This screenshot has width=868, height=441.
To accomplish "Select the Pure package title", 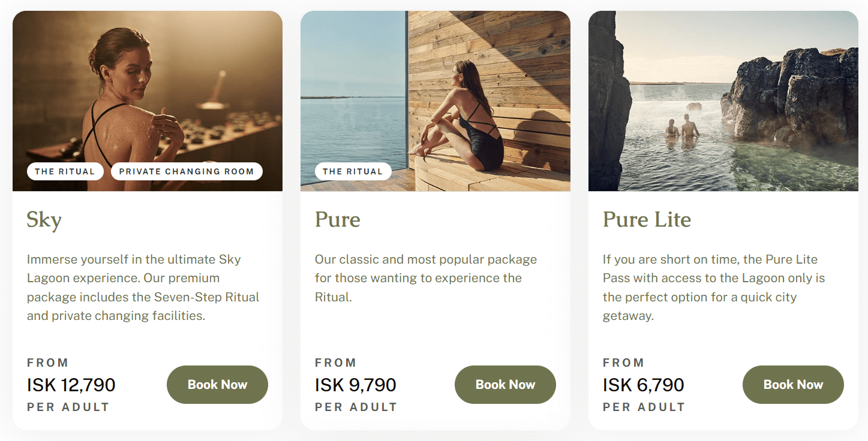I will pyautogui.click(x=338, y=220).
